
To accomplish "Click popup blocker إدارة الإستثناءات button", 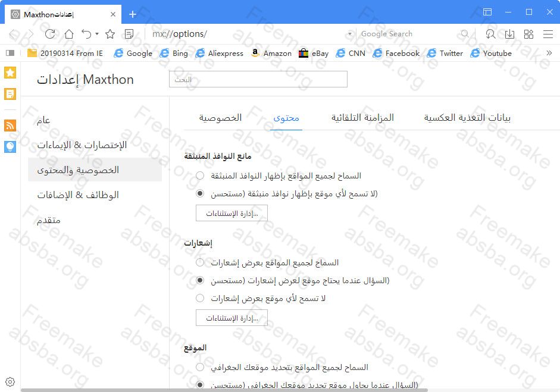I will point(231,213).
